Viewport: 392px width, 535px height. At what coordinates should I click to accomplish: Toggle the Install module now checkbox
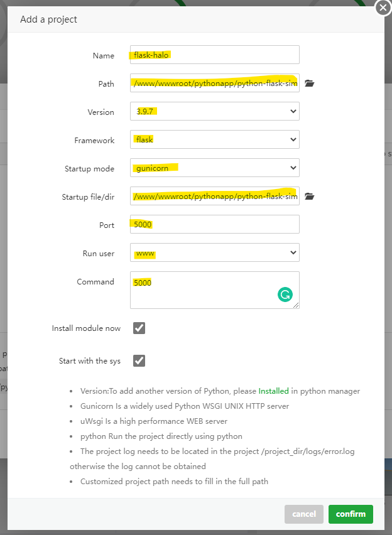coord(139,328)
